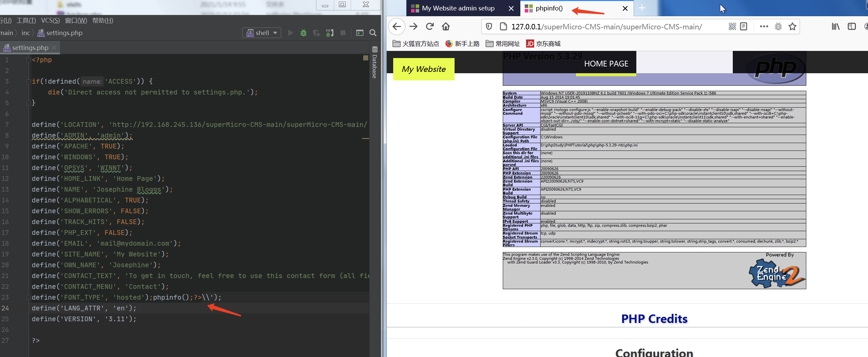This screenshot has width=868, height=357.
Task: Bookmark this page with the star icon
Action: pos(792,26)
